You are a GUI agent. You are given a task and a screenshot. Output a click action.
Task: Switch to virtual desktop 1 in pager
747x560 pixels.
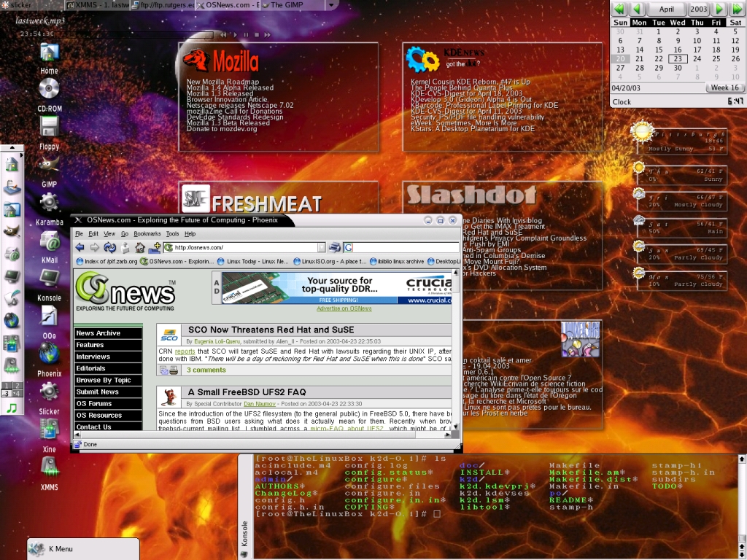(x=6, y=385)
